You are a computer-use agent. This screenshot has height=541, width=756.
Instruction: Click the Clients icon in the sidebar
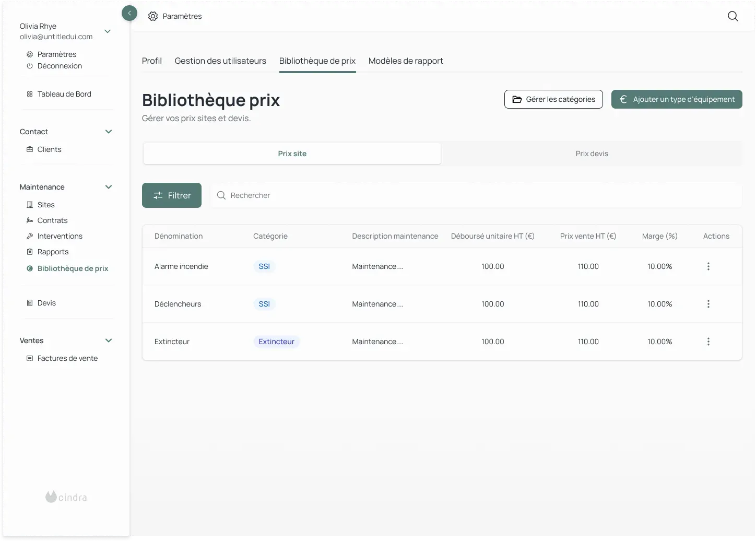(x=30, y=149)
